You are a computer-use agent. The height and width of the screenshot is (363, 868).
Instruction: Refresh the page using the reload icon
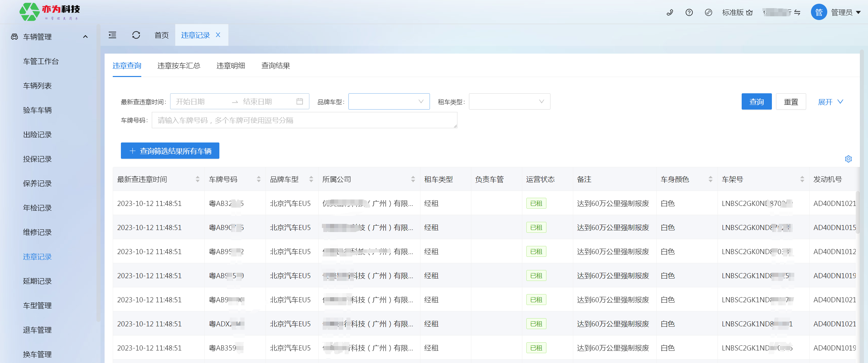click(136, 35)
